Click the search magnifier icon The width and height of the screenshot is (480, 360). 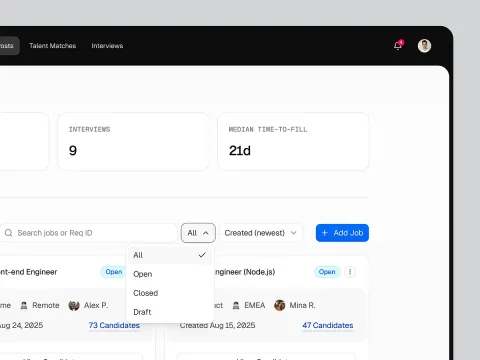point(9,233)
